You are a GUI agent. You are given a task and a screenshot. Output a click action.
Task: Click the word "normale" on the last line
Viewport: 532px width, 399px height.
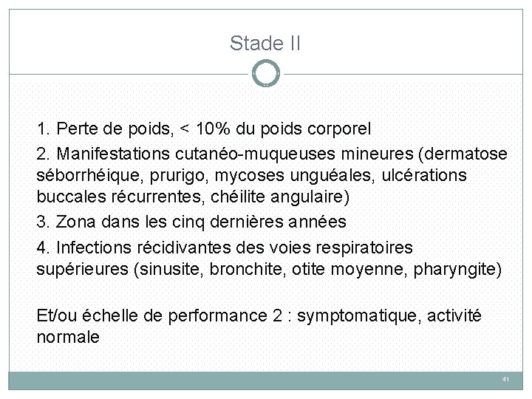pyautogui.click(x=68, y=338)
